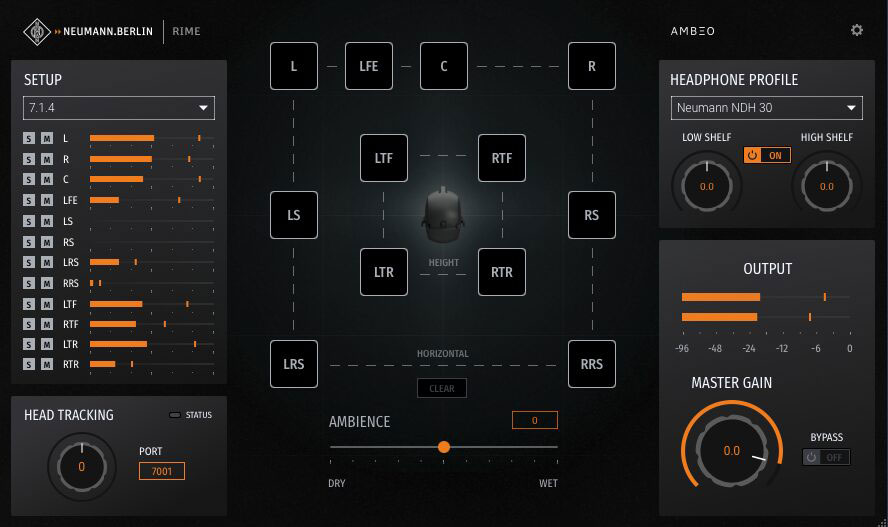Mute the L channel

47,138
